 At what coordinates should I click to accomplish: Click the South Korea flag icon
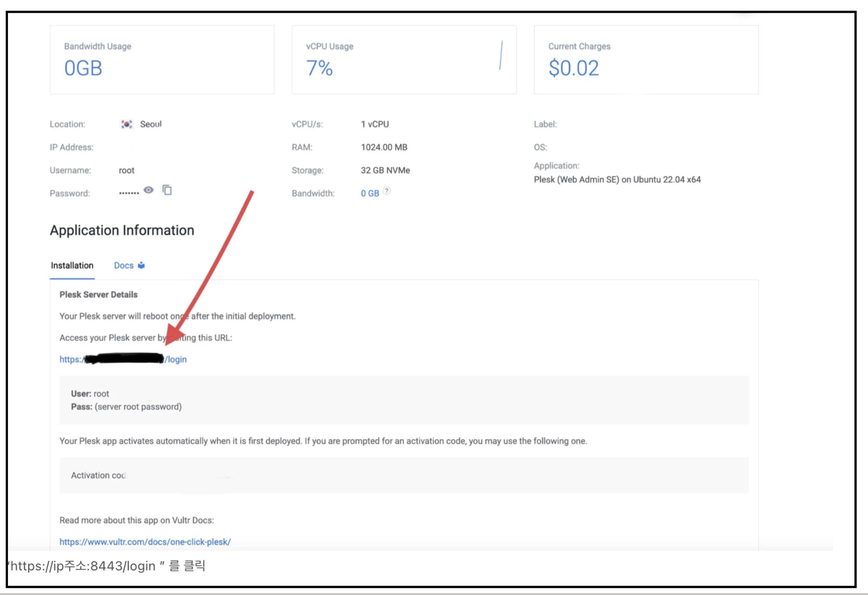tap(126, 124)
